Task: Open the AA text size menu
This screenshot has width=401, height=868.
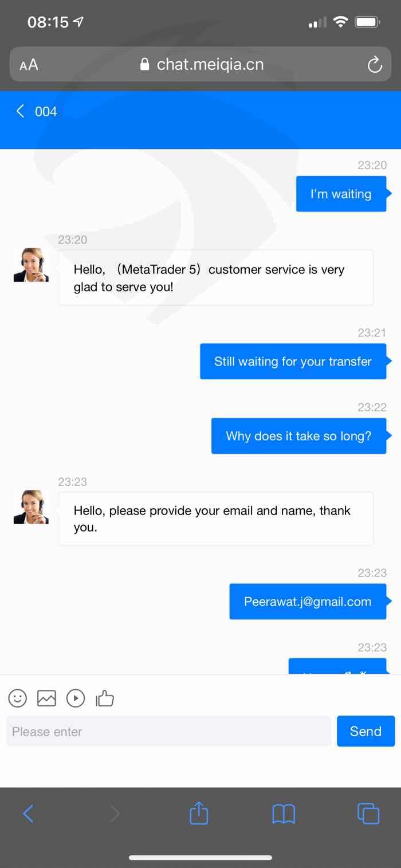Action: (x=29, y=65)
